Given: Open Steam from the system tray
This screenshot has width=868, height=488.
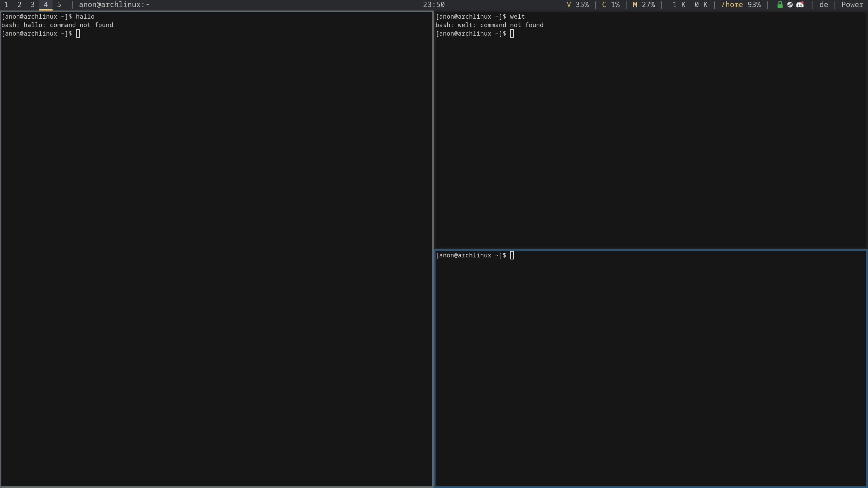Looking at the screenshot, I should pyautogui.click(x=790, y=5).
